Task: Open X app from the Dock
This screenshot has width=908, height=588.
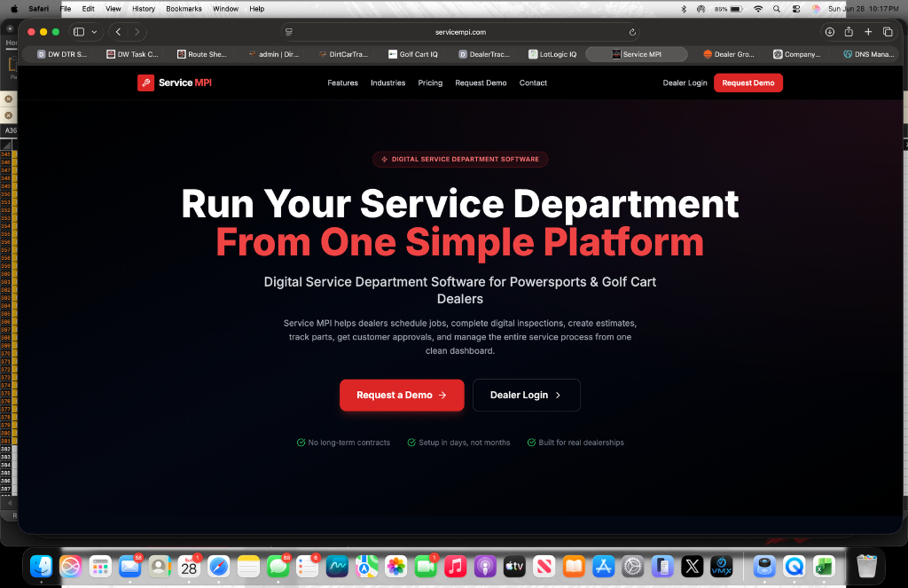Action: click(x=692, y=567)
